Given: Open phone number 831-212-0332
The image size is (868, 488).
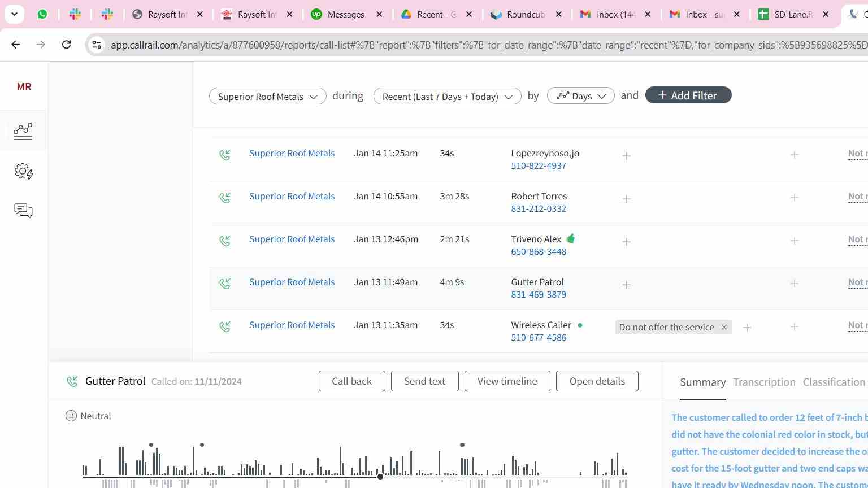Looking at the screenshot, I should tap(539, 209).
